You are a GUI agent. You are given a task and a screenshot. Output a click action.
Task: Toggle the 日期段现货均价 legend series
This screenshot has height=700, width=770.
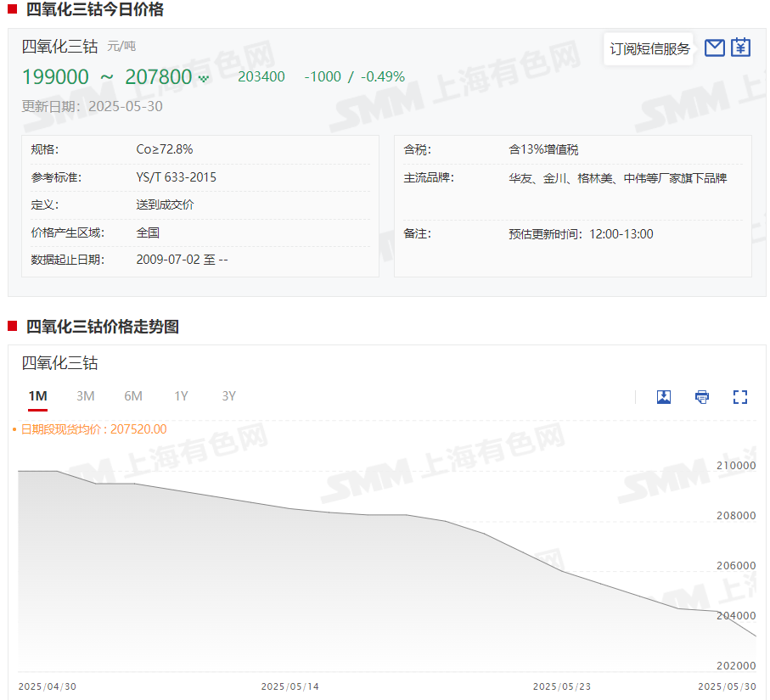(90, 429)
